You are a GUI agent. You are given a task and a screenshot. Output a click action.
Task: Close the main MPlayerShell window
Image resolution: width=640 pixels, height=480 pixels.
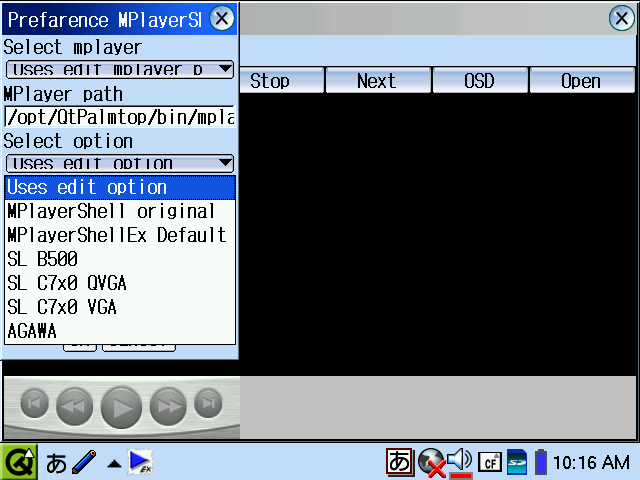(x=621, y=18)
